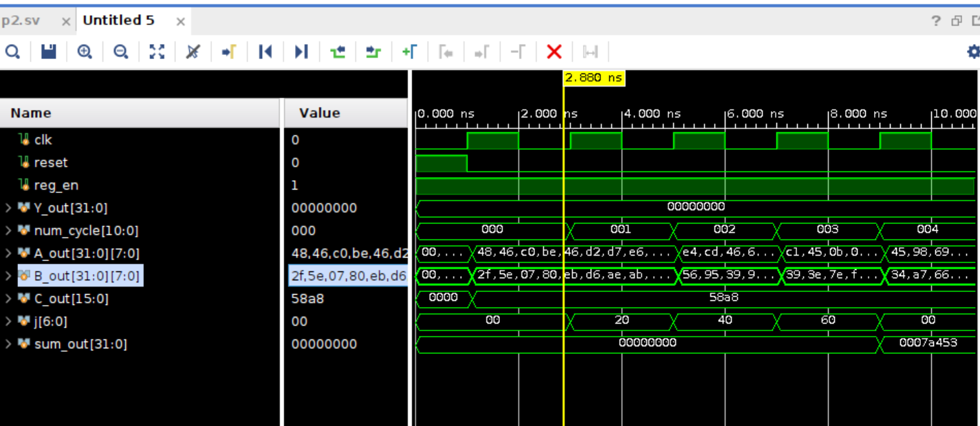The height and width of the screenshot is (426, 980).
Task: Save the waveform configuration
Action: (x=48, y=52)
